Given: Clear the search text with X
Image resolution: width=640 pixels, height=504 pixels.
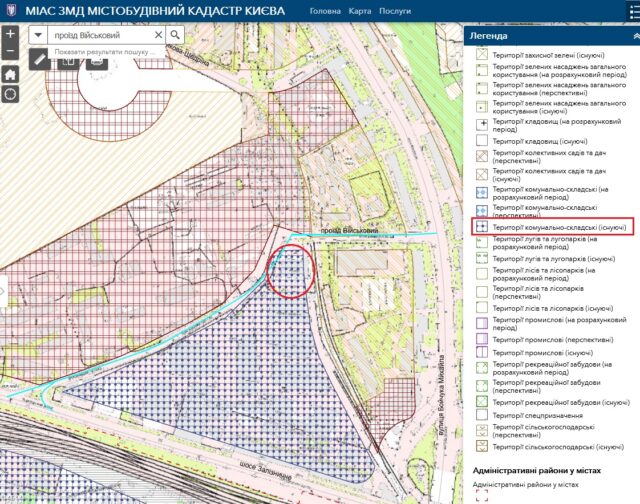Looking at the screenshot, I should point(159,34).
